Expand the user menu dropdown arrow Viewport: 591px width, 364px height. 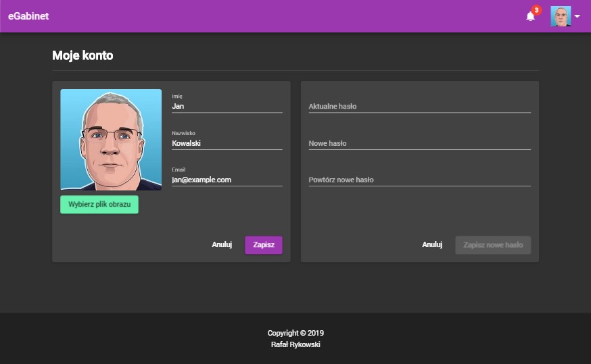(x=577, y=16)
